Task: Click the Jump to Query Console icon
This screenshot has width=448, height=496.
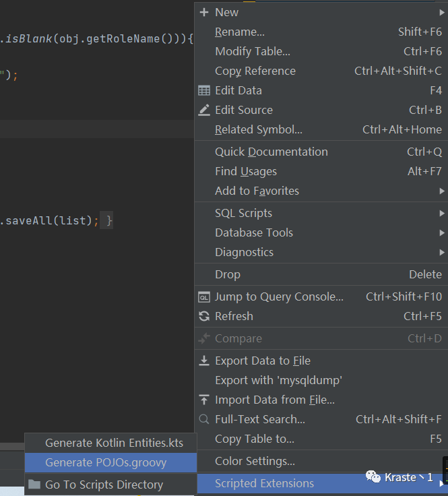Action: coord(204,297)
